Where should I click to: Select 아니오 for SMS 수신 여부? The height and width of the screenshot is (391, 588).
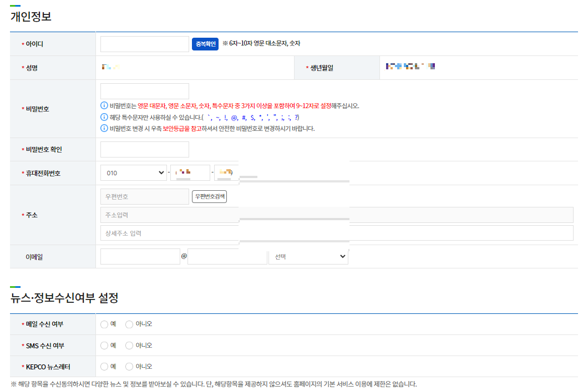pyautogui.click(x=128, y=345)
